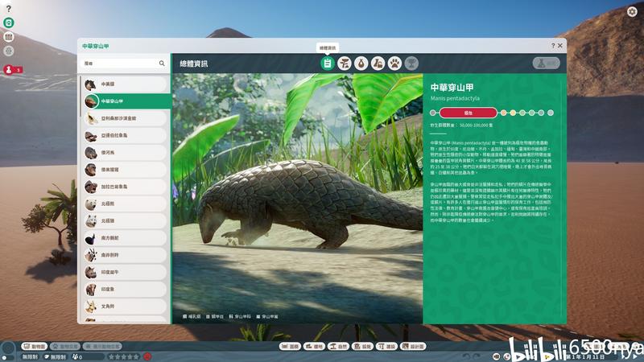Choose the desert scorpion list entry
Image resolution: width=644 pixels, height=362 pixels.
pyautogui.click(x=126, y=118)
